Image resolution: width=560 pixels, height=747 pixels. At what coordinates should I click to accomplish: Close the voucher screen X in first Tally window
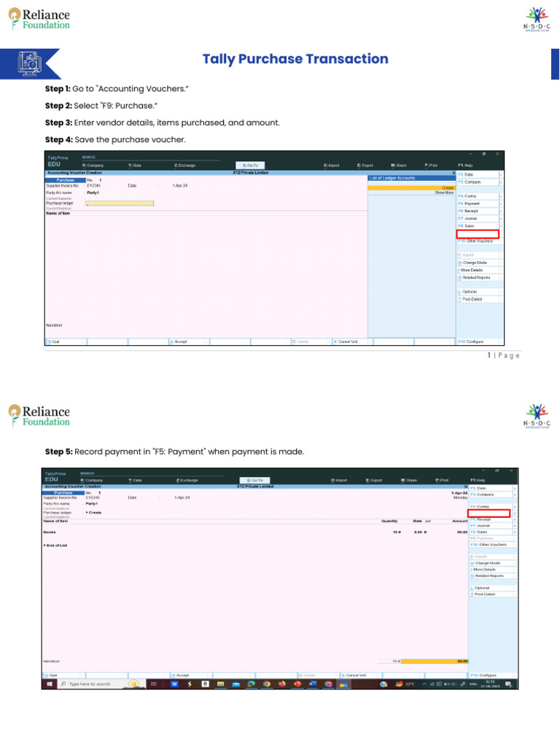coord(454,173)
